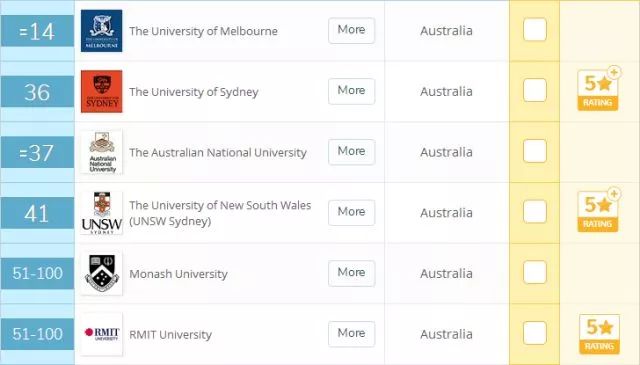This screenshot has height=365, width=640.
Task: Click the University of Sydney logo
Action: coord(101,91)
